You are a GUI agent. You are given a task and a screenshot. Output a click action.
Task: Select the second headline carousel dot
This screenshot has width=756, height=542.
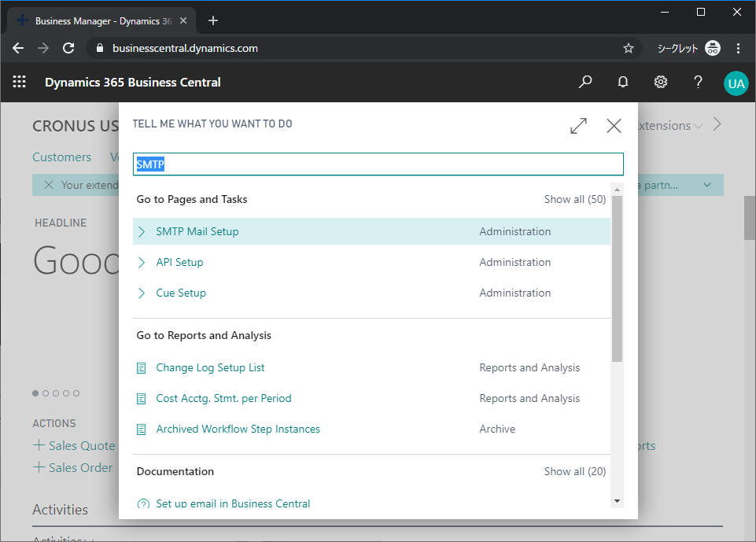click(x=46, y=393)
